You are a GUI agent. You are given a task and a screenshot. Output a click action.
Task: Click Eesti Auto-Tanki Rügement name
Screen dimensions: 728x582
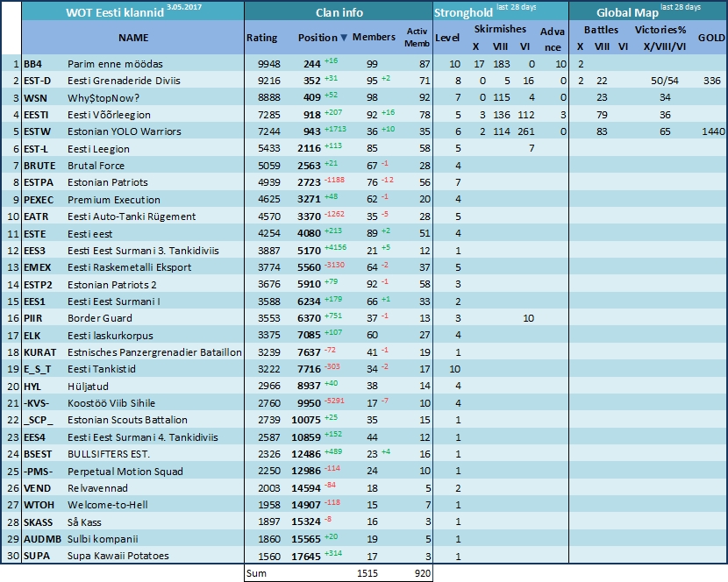click(x=132, y=216)
